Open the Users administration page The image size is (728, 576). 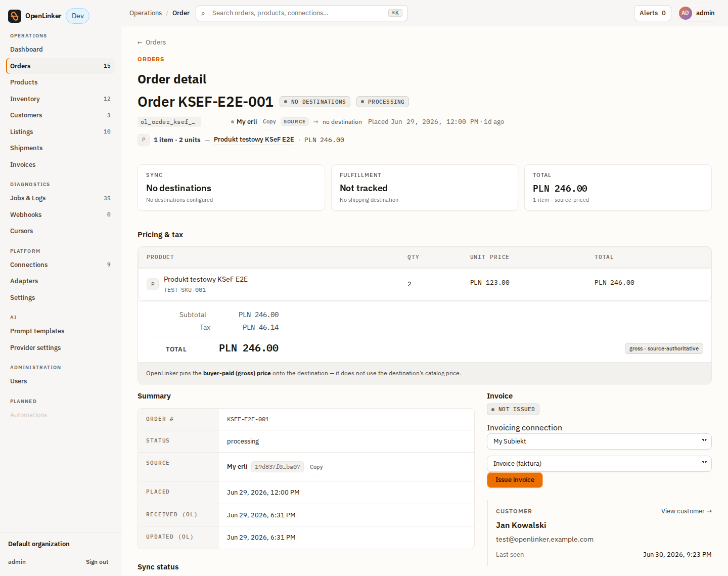(x=60, y=381)
